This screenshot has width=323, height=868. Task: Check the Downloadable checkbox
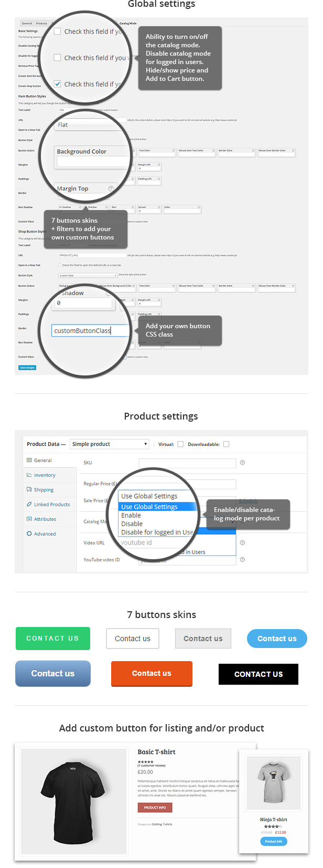226,444
